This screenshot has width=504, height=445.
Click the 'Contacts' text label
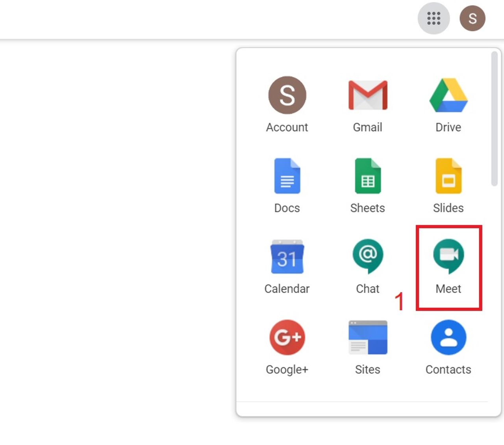coord(448,369)
